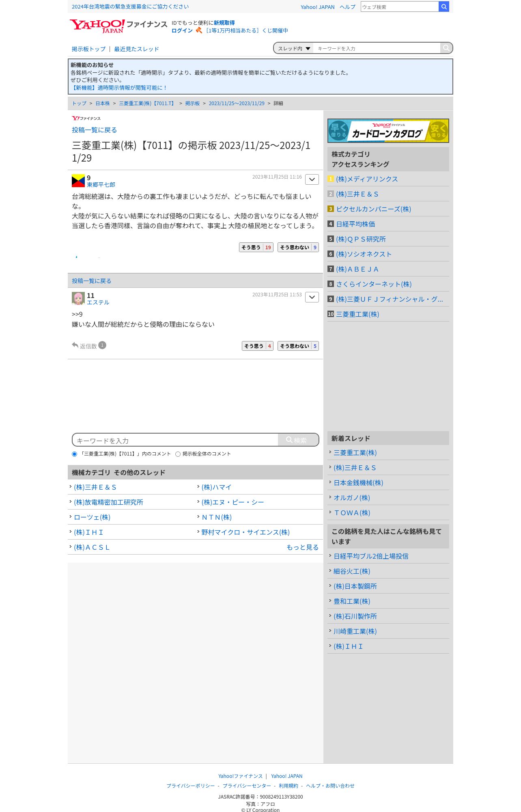Screen dimensions: 521x812
Task: Open the 野村マイクロ・サイエンス(株) thread
Action: [245, 532]
